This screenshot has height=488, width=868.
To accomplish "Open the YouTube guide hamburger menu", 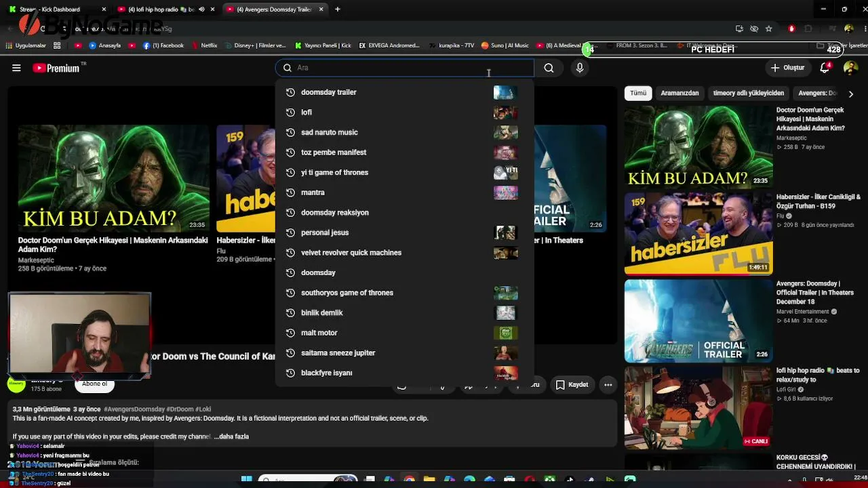I will click(x=16, y=68).
